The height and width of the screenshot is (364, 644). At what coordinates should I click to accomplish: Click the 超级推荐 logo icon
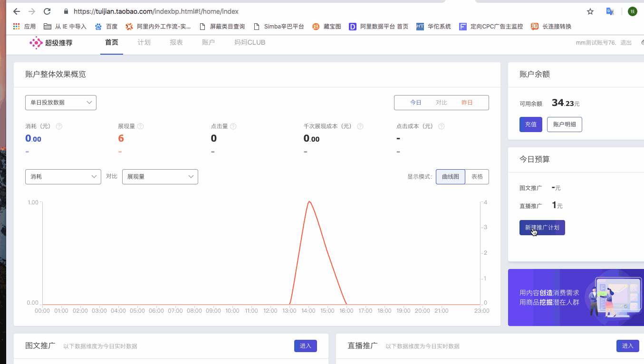37,42
